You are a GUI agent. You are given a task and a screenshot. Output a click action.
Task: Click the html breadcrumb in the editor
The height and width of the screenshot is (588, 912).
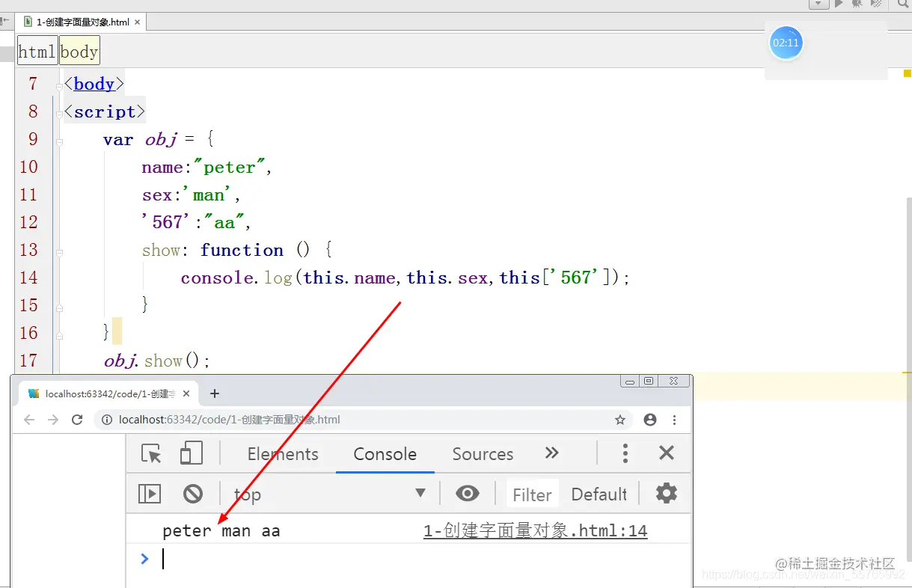pyautogui.click(x=37, y=52)
